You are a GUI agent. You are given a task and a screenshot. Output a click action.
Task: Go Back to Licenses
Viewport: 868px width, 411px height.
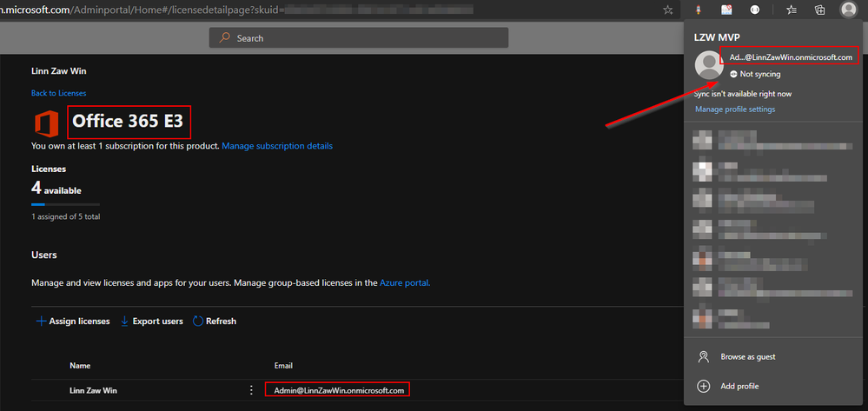coord(59,93)
